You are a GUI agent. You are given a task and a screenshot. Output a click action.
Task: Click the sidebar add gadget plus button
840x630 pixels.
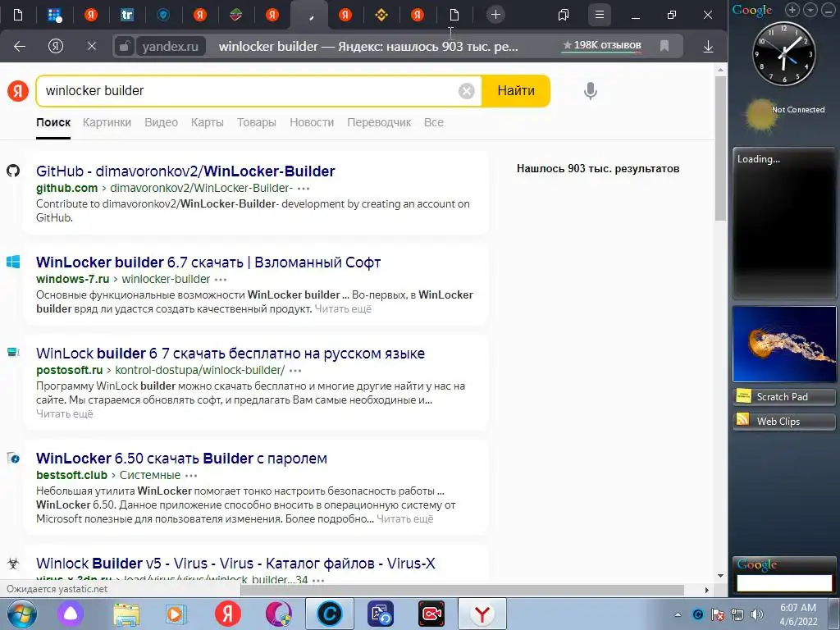point(792,10)
